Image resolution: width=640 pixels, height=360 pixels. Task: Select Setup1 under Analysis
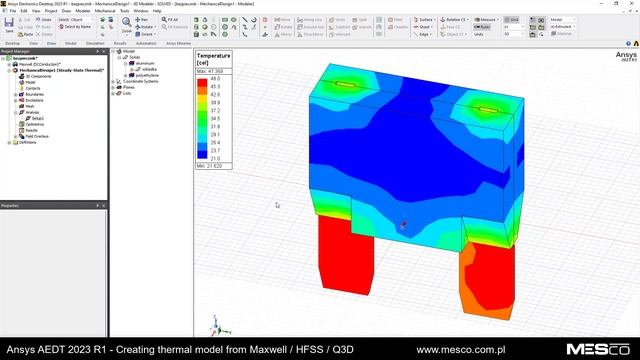click(x=38, y=118)
